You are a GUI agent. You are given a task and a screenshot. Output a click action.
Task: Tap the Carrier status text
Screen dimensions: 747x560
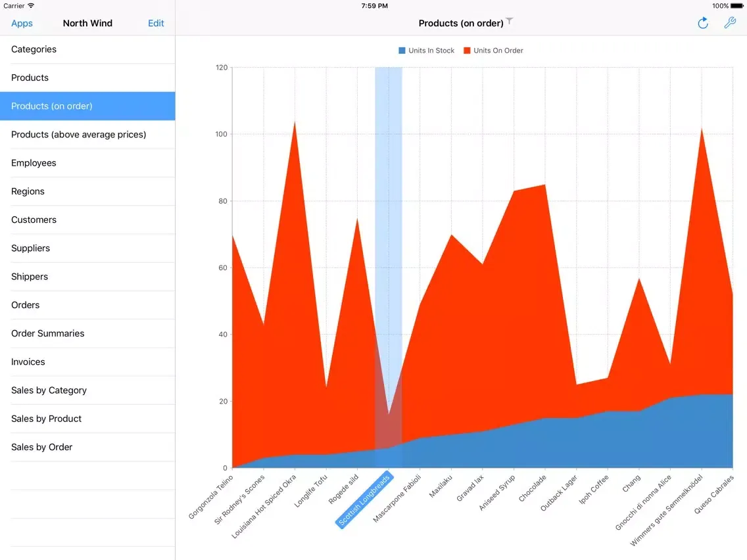point(14,6)
